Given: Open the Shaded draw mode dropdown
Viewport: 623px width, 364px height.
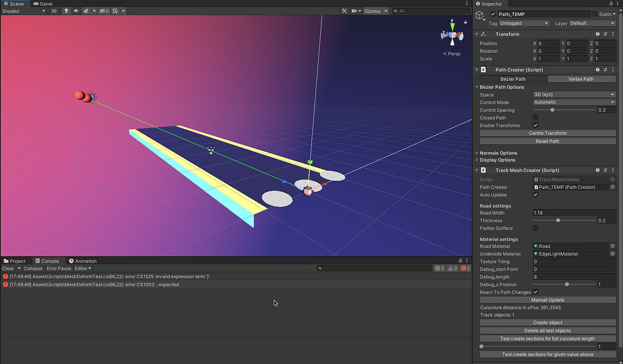Looking at the screenshot, I should tap(23, 10).
